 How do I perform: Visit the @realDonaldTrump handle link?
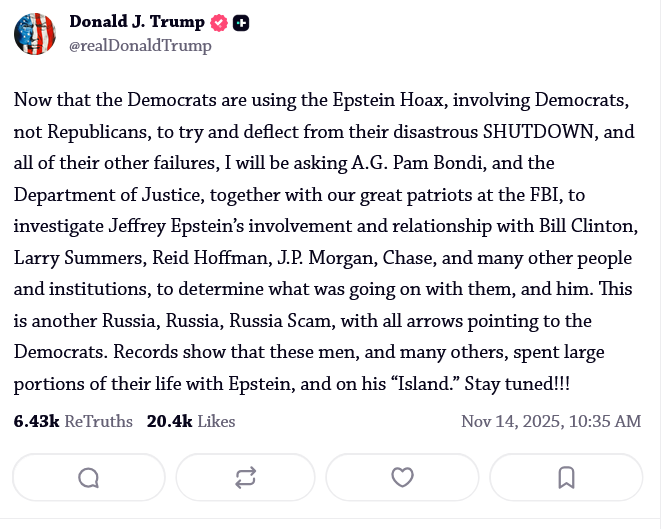pos(140,46)
